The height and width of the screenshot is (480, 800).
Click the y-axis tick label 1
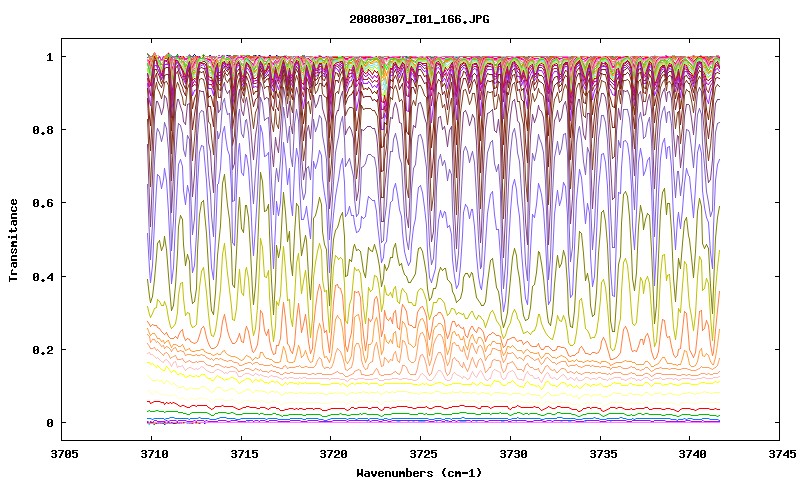click(x=49, y=57)
